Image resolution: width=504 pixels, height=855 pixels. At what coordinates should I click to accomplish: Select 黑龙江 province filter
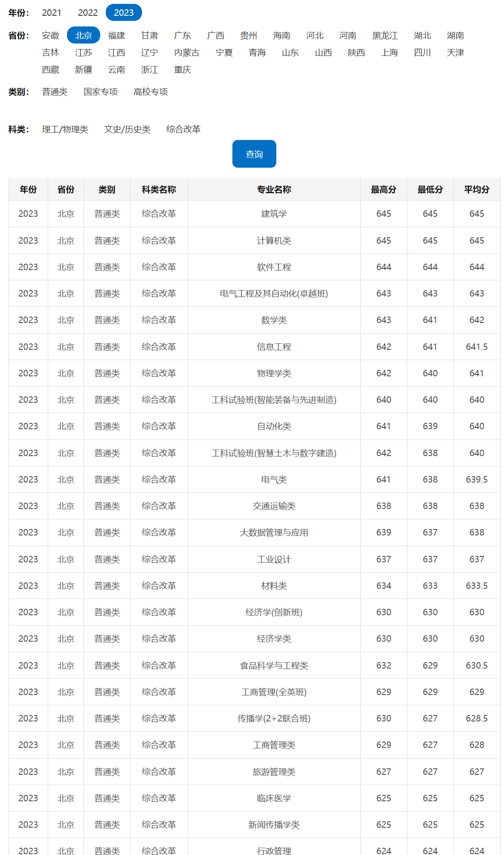pyautogui.click(x=385, y=35)
